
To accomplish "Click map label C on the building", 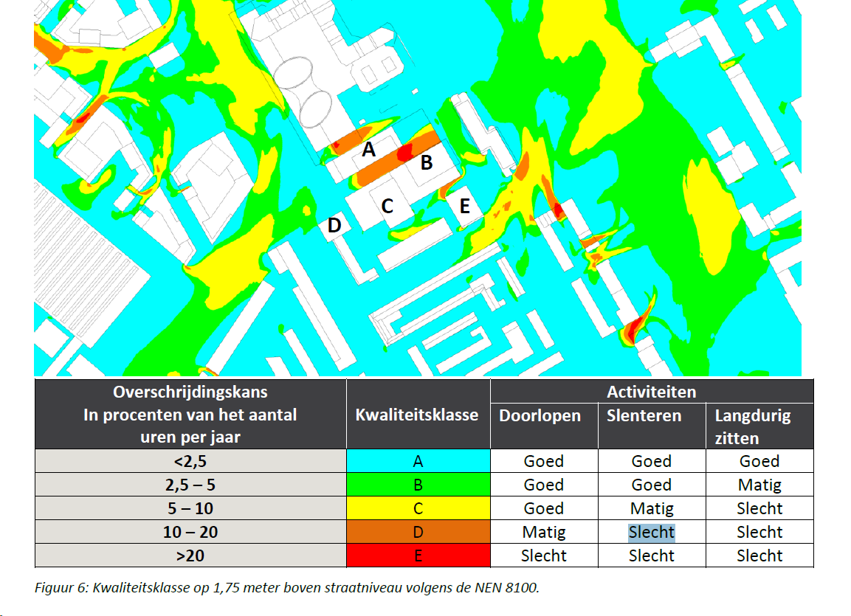I will 387,206.
